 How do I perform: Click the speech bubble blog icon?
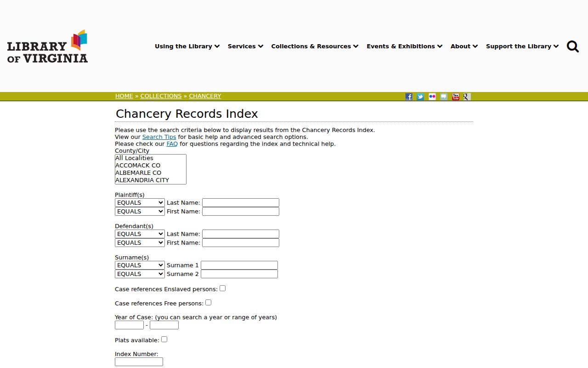tap(444, 97)
